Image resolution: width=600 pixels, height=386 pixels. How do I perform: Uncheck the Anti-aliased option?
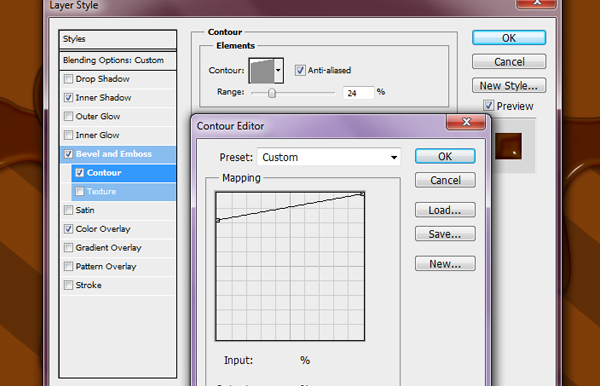click(300, 70)
